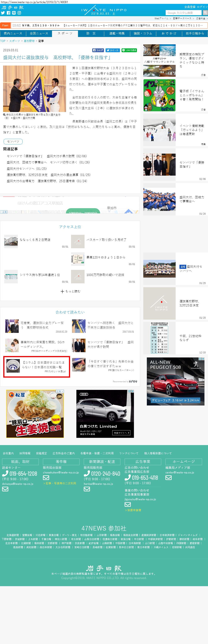Click the search magnifier button
Screen dimensions: 208x644
(x=205, y=13)
